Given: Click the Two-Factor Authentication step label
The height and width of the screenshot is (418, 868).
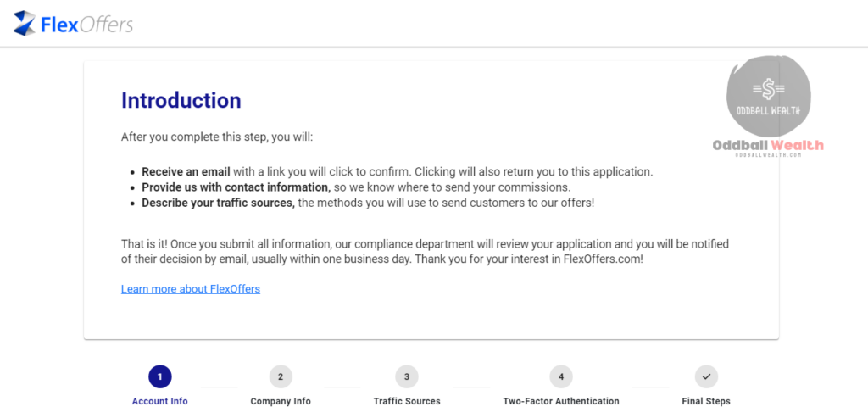Looking at the screenshot, I should click(561, 401).
